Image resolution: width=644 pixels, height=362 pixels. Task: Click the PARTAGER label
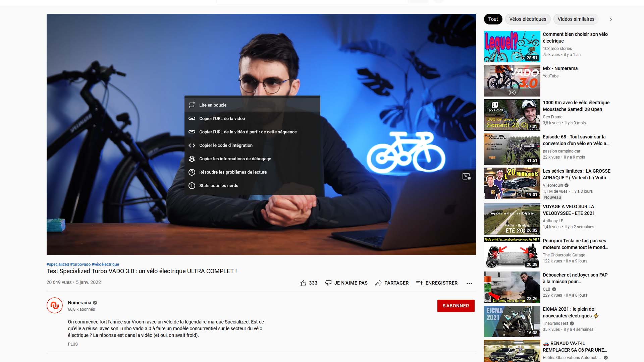(x=396, y=283)
